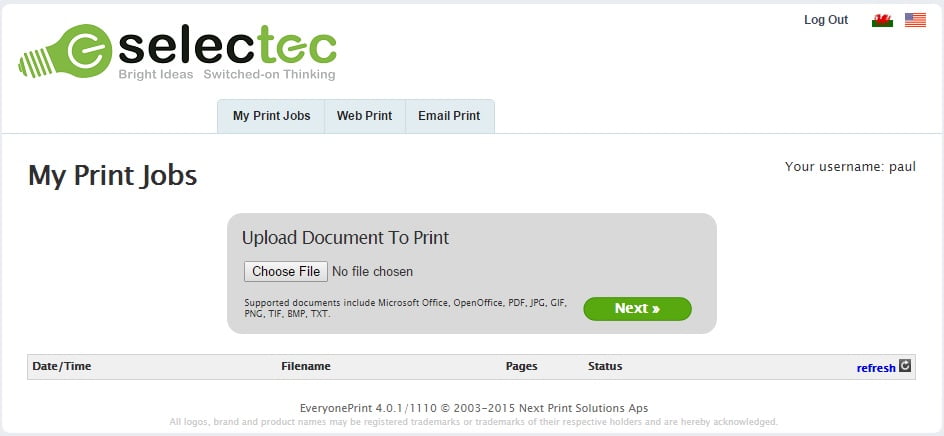Click the 'No file chosen' file field text
The width and height of the screenshot is (944, 436).
(x=373, y=272)
